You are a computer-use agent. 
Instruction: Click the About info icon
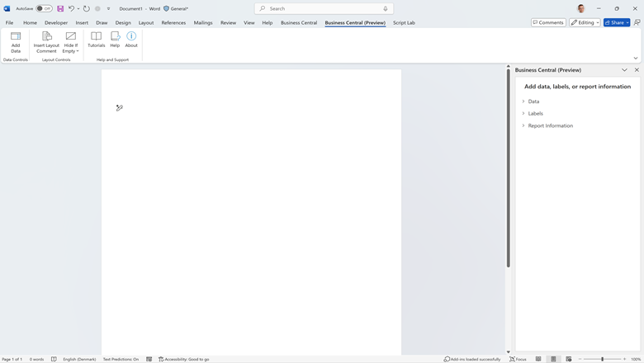131,38
